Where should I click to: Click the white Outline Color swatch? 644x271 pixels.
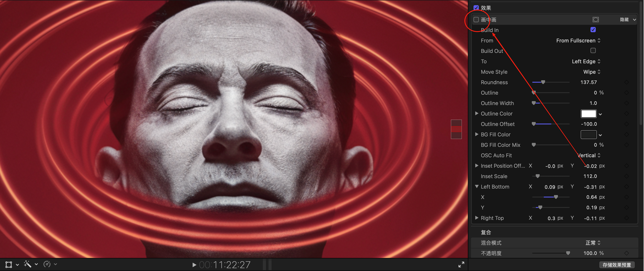click(x=589, y=114)
